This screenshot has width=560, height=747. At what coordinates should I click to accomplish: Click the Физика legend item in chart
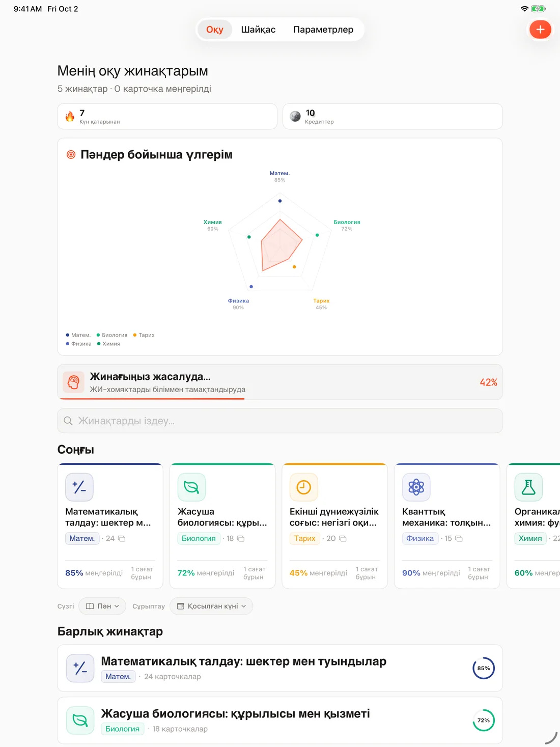[x=79, y=344]
